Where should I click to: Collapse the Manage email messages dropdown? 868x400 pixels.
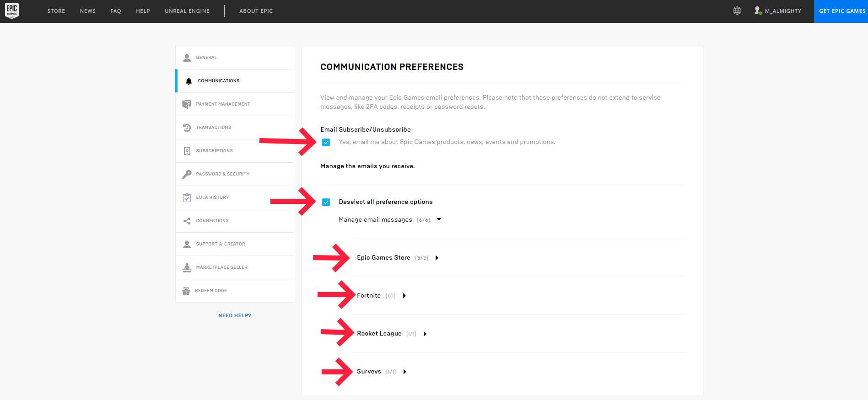point(439,219)
